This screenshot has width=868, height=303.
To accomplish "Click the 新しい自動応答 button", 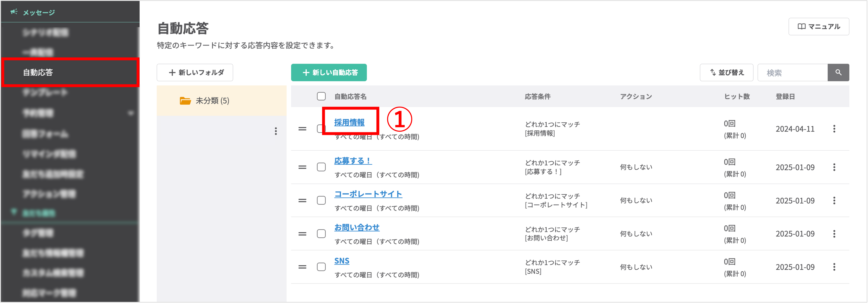I will [x=329, y=72].
